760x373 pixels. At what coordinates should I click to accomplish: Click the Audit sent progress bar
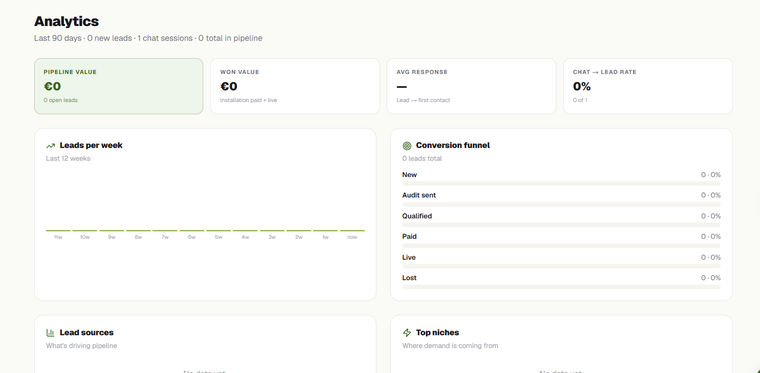point(561,204)
